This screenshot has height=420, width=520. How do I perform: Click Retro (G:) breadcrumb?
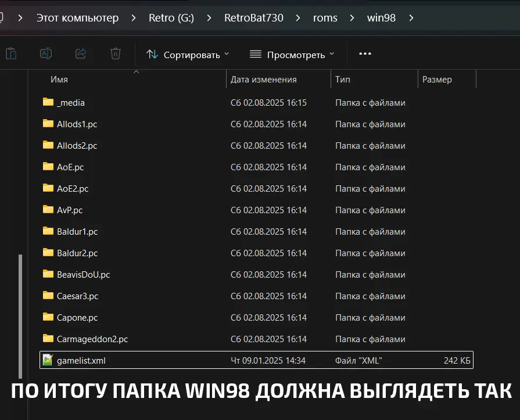[171, 17]
